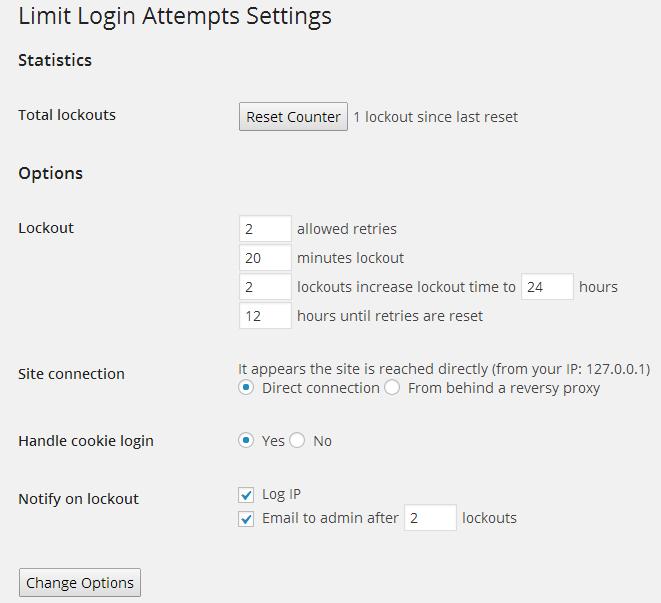Image resolution: width=661 pixels, height=603 pixels.
Task: Click the Email to admin after label
Action: [x=330, y=518]
